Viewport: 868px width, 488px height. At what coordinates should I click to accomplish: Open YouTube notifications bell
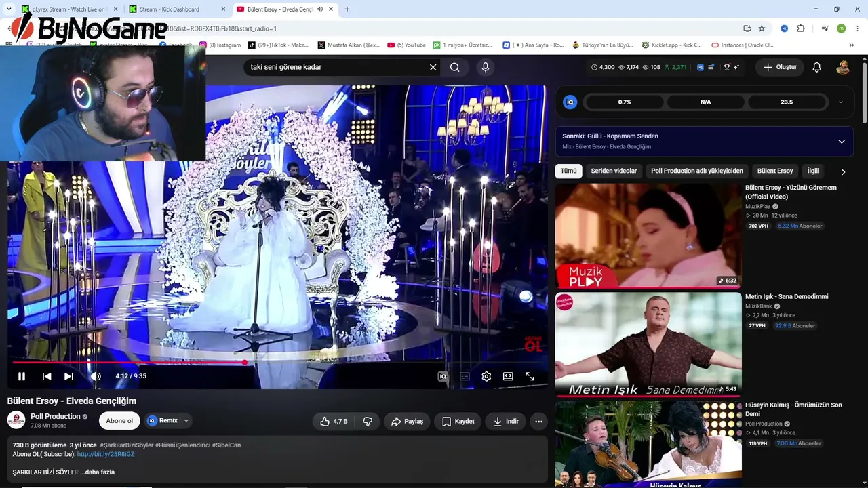coord(816,67)
